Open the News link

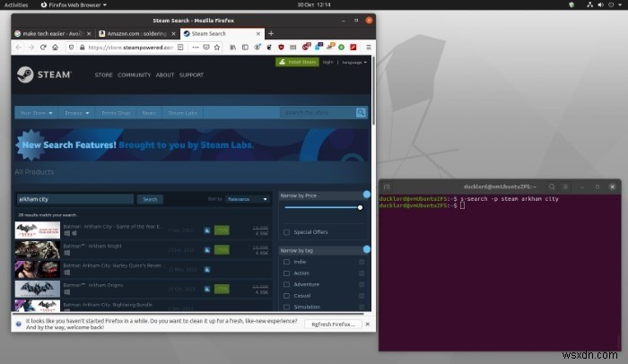click(149, 113)
